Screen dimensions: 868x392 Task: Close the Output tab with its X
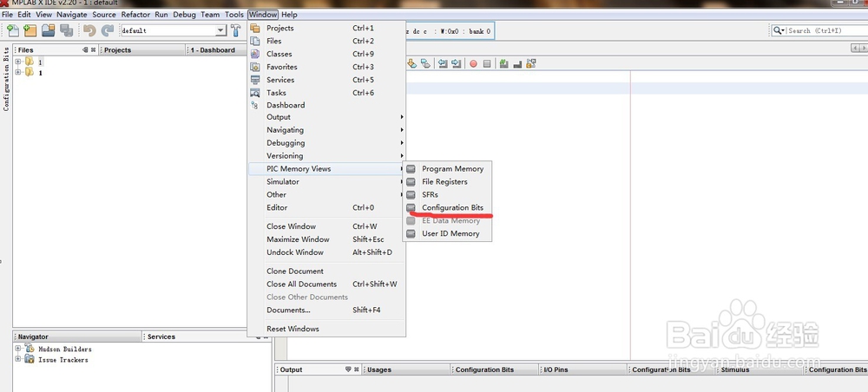pos(357,369)
